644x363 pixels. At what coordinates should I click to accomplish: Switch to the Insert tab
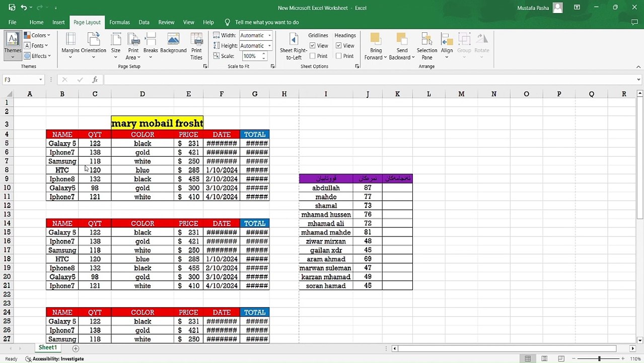tap(58, 22)
